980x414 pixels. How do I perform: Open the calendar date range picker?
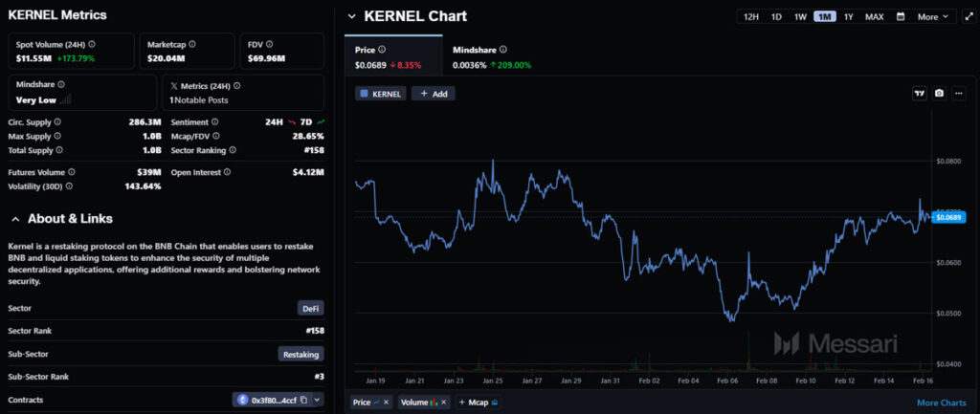[900, 16]
